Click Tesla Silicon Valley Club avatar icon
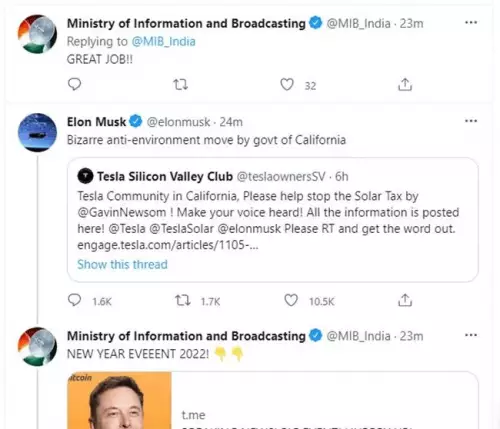 [x=85, y=176]
